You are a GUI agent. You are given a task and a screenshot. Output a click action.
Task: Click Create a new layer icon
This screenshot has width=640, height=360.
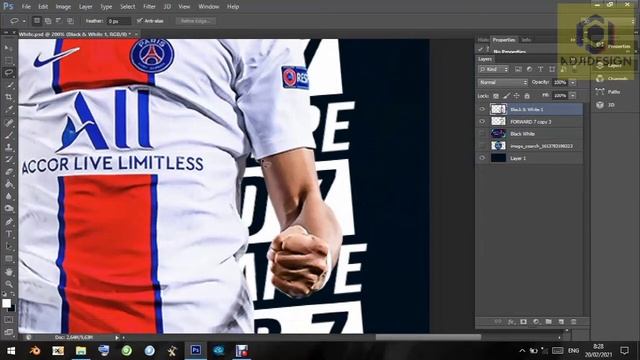click(561, 322)
